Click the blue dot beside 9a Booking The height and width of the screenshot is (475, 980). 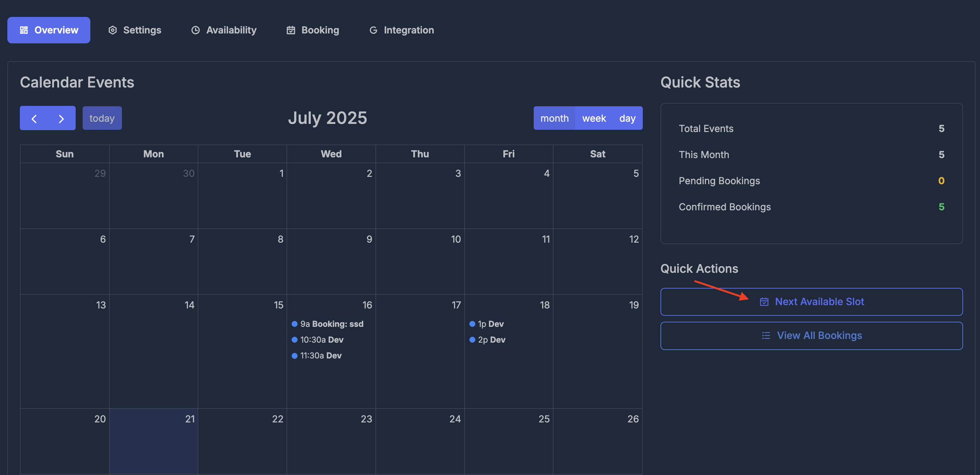295,324
